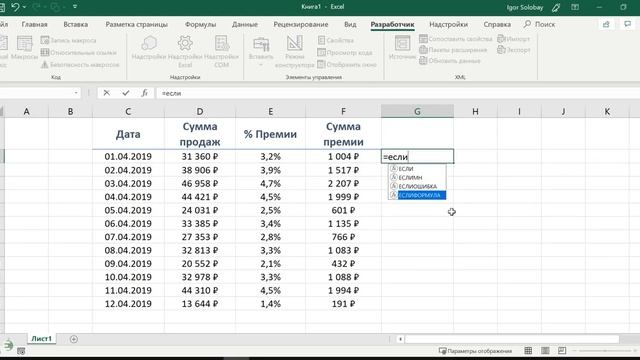Cancel formula entry with X button
The width and height of the screenshot is (640, 360).
[107, 93]
